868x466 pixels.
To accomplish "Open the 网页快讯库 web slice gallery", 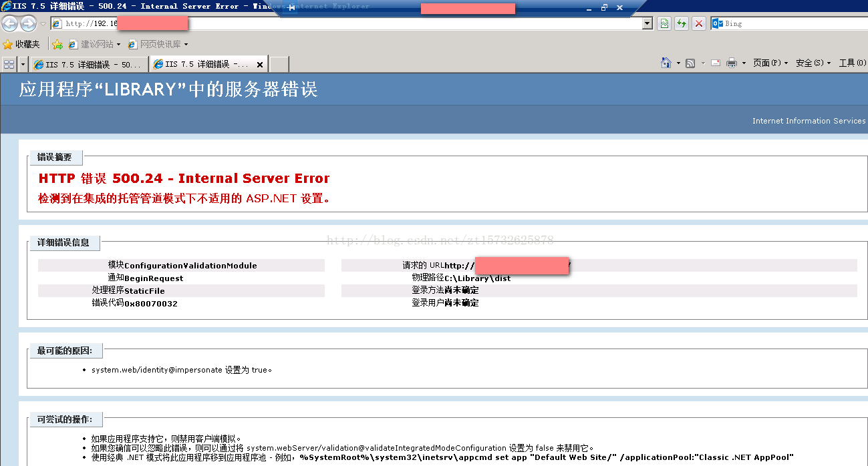I will [154, 44].
